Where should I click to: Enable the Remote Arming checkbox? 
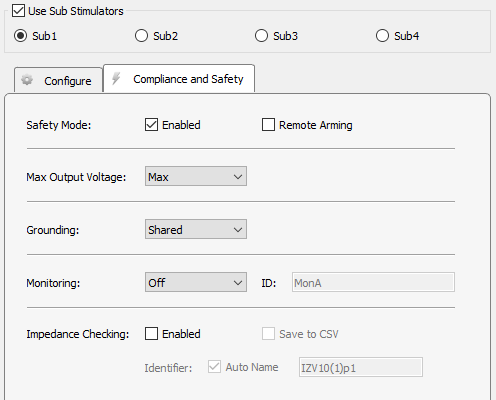click(268, 125)
